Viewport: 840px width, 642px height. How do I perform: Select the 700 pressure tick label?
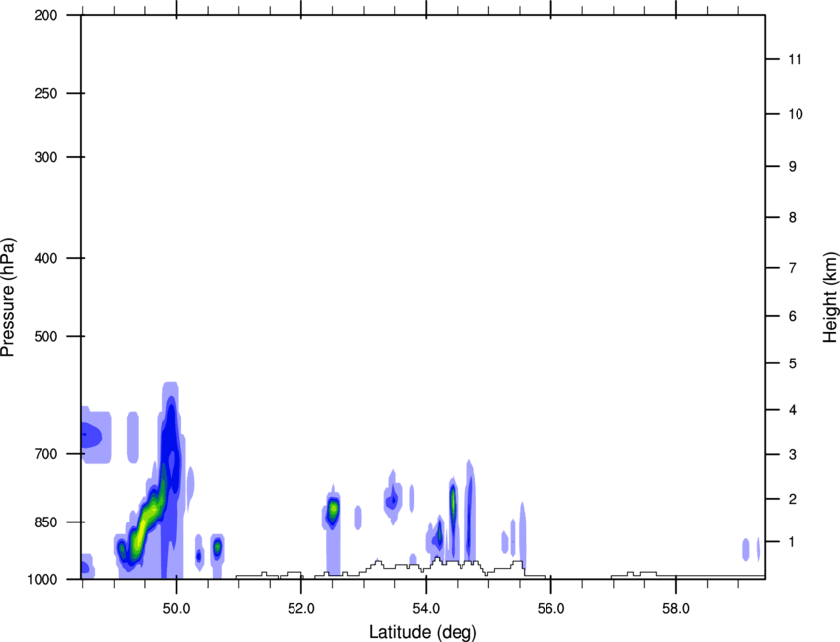tap(45, 454)
